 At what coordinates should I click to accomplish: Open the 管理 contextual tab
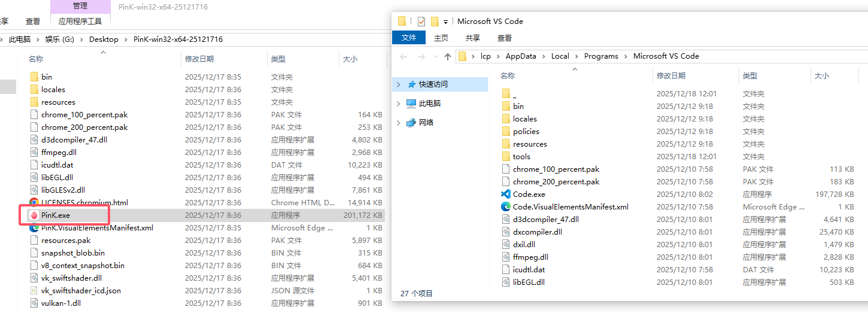[x=80, y=6]
